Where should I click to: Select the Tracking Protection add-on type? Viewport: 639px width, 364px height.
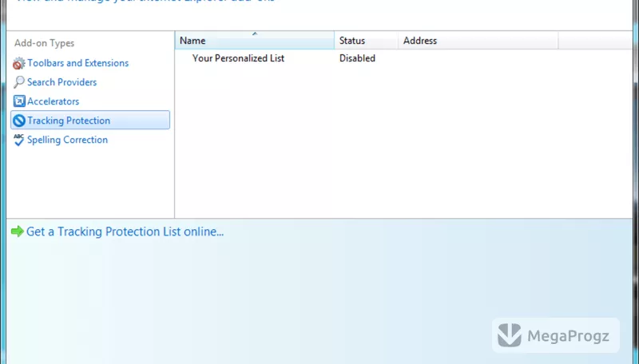(x=90, y=120)
